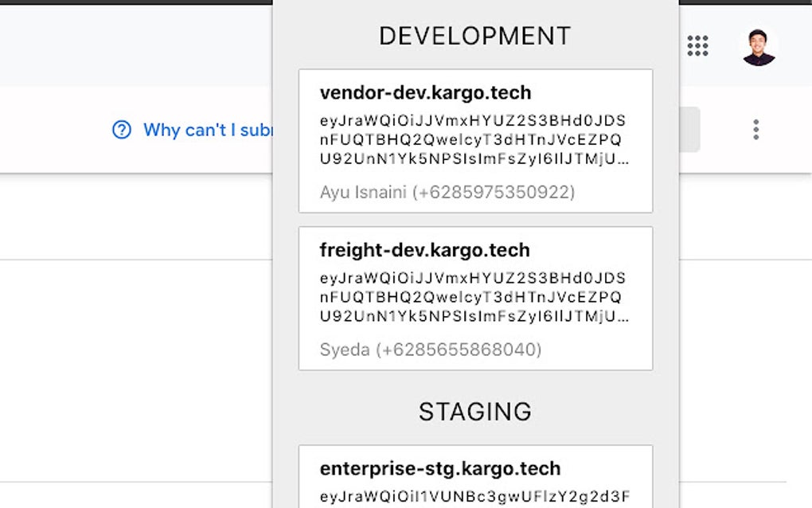This screenshot has height=508, width=812.
Task: Click the truncated token line in the freight-dev card
Action: point(474,316)
